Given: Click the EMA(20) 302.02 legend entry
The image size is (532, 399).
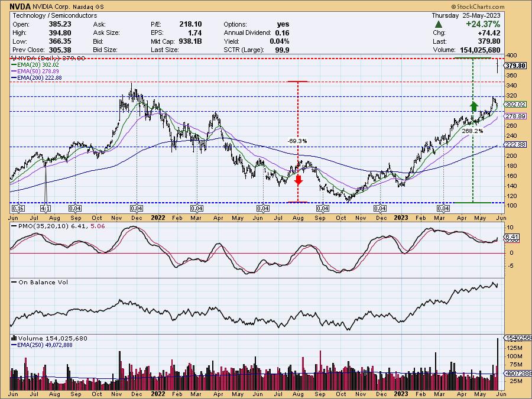Looking at the screenshot, I should pos(35,65).
